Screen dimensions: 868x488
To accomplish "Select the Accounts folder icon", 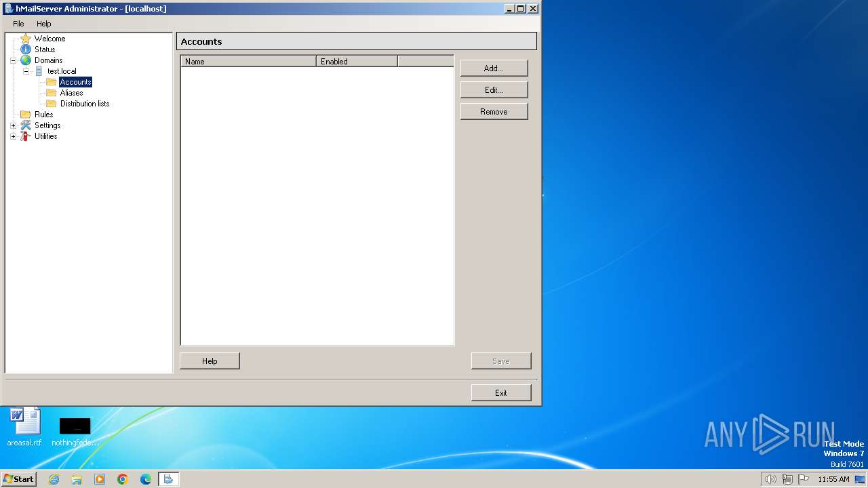I will tap(52, 82).
